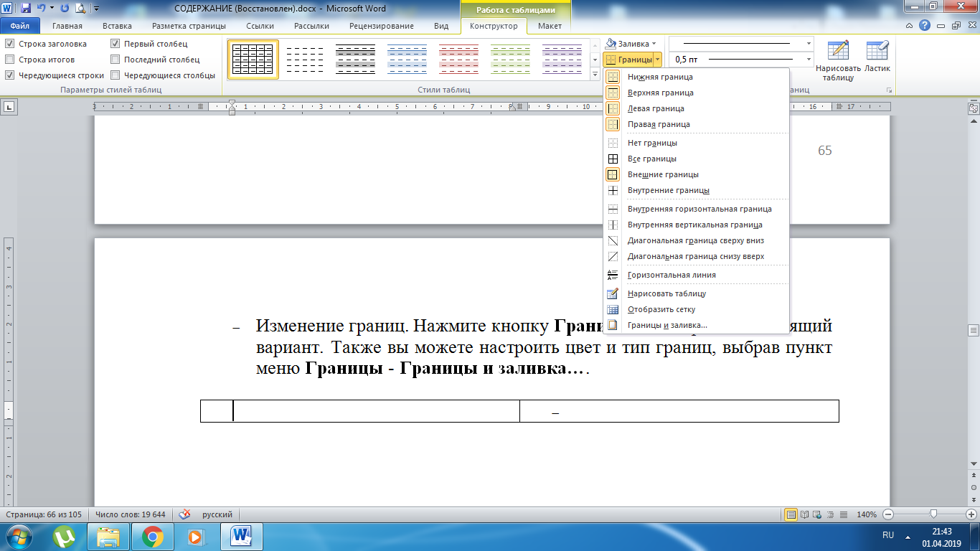Open File Explorer in the taskbar
Screen dimensions: 980x551
(x=109, y=536)
